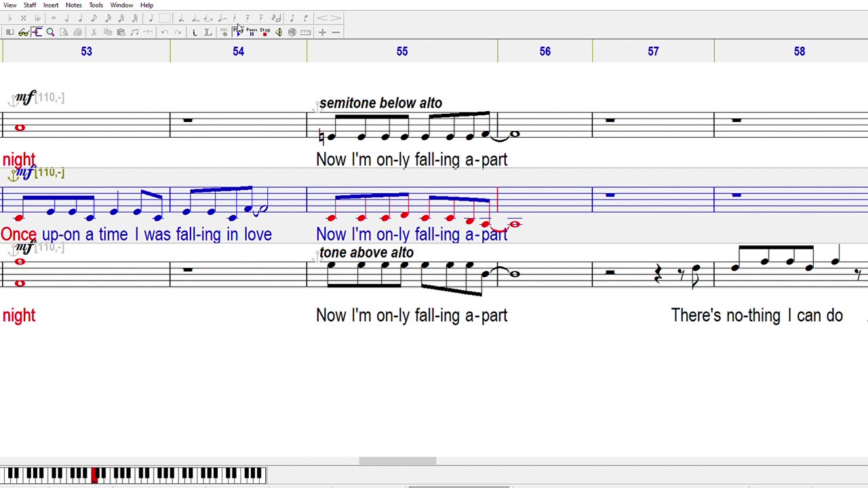Click the L lyrics icon
The image size is (868, 488).
pos(208,32)
